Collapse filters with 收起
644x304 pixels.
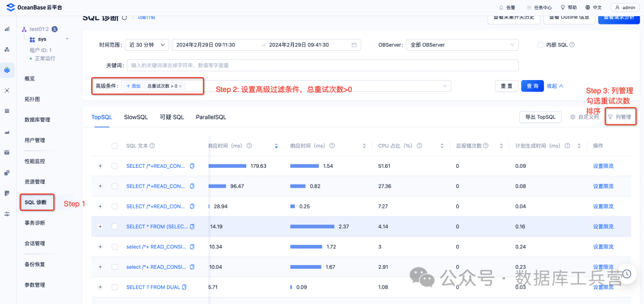555,86
